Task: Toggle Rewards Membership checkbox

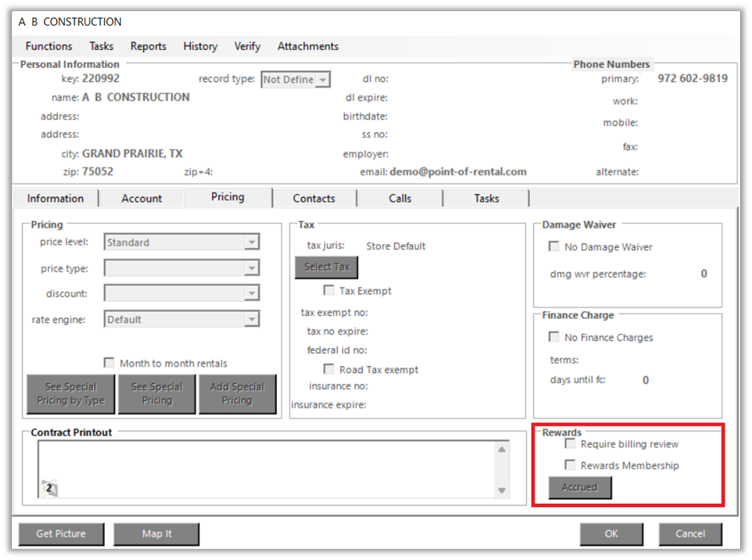Action: [x=571, y=465]
